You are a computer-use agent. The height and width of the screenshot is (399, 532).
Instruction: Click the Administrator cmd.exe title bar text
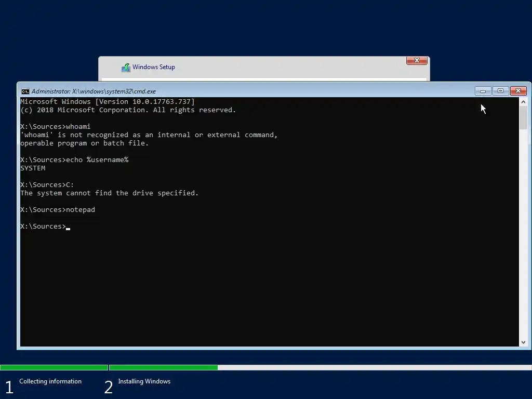click(x=94, y=91)
